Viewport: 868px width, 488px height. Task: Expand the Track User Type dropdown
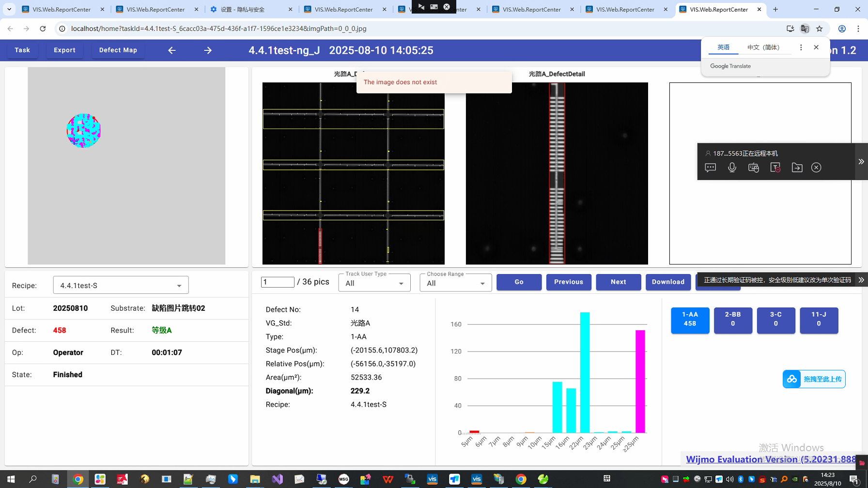tap(374, 283)
